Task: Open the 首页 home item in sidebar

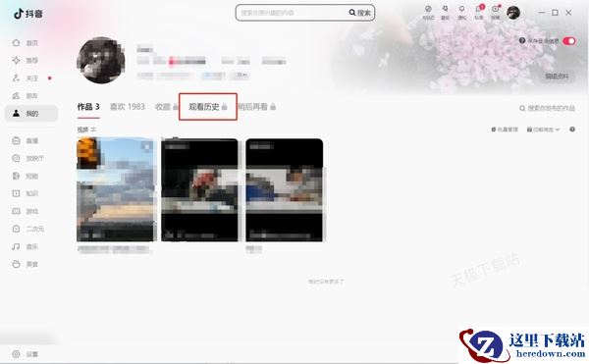Action: point(26,43)
